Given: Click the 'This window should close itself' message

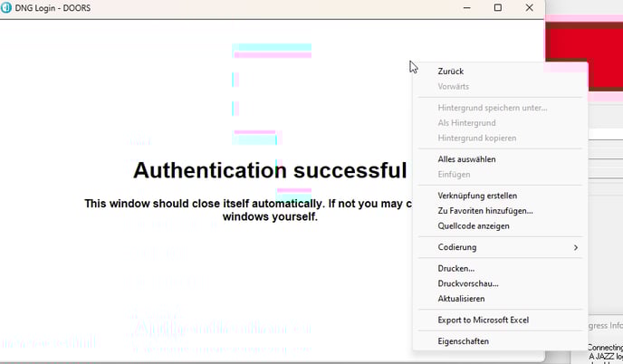Looking at the screenshot, I should [248, 210].
